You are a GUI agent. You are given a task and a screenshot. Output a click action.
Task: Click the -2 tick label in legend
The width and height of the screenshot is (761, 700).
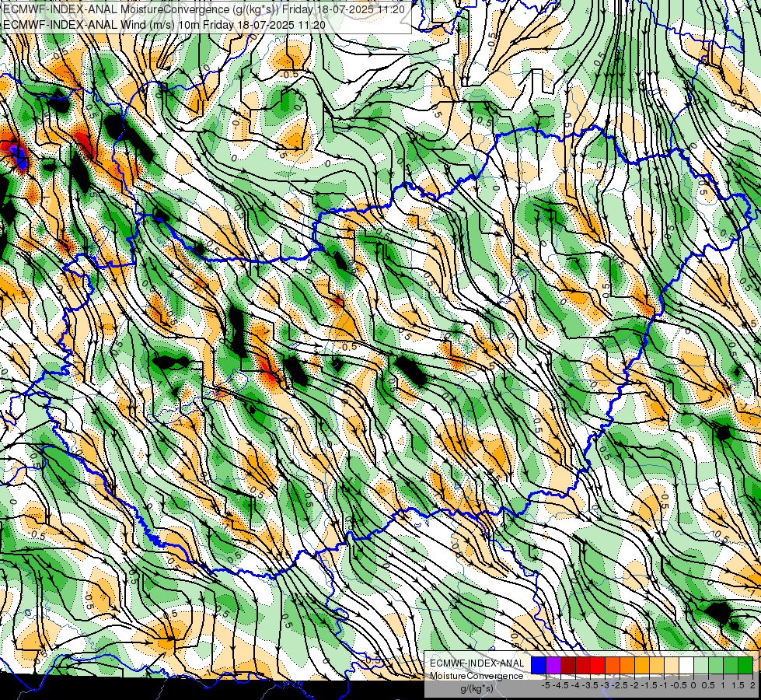coord(634,685)
